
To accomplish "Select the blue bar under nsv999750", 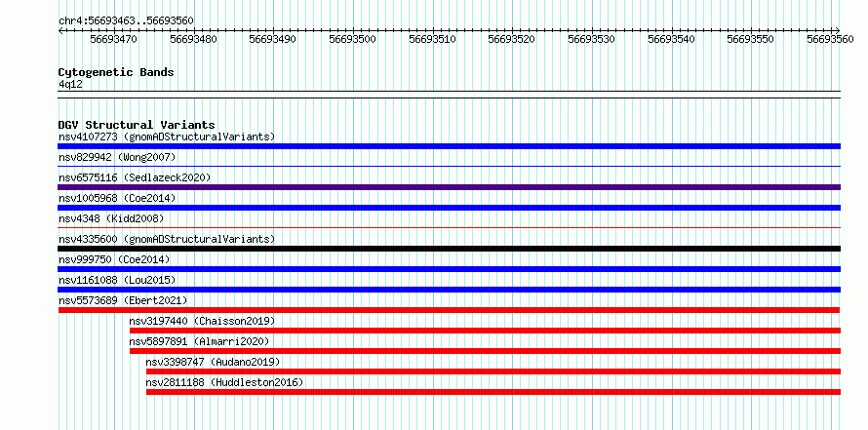I will click(449, 269).
